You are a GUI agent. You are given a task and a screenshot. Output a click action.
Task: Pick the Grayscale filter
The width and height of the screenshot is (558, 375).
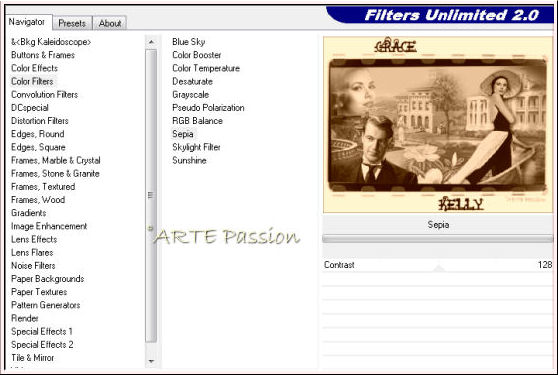190,95
